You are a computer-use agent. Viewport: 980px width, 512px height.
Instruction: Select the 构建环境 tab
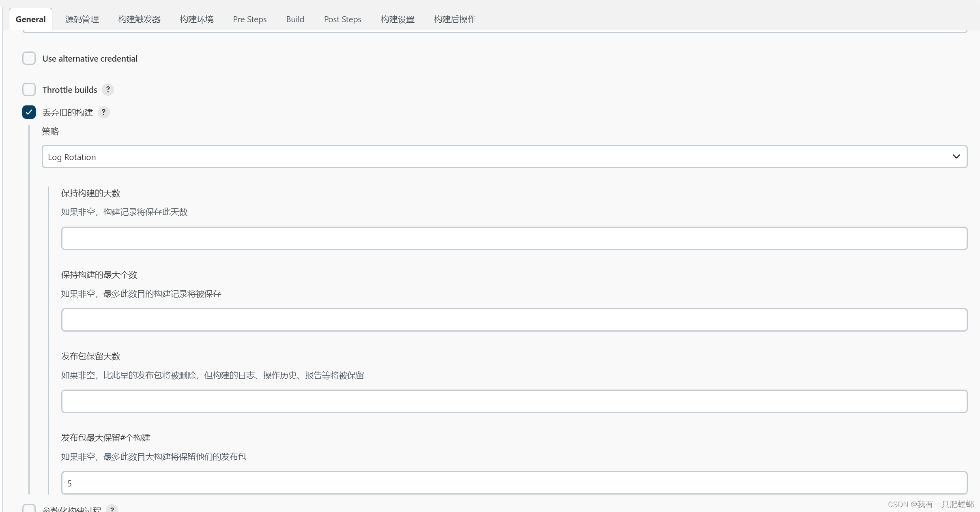pos(196,19)
